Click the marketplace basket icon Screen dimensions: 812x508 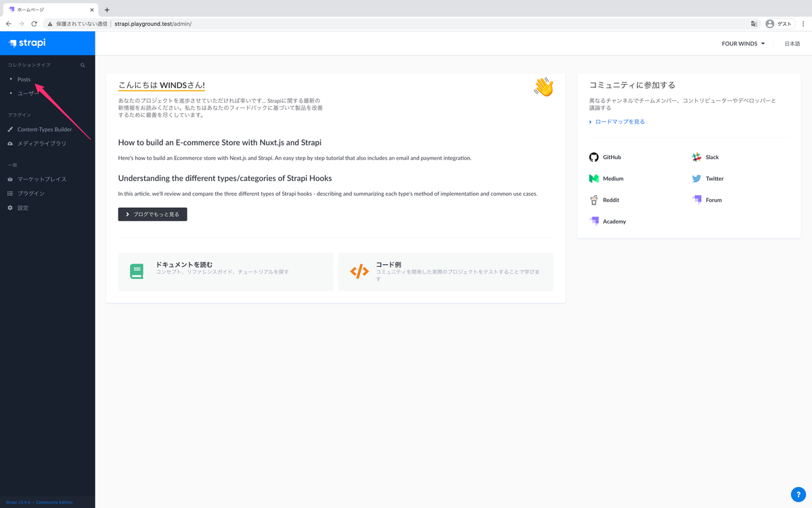pos(10,179)
